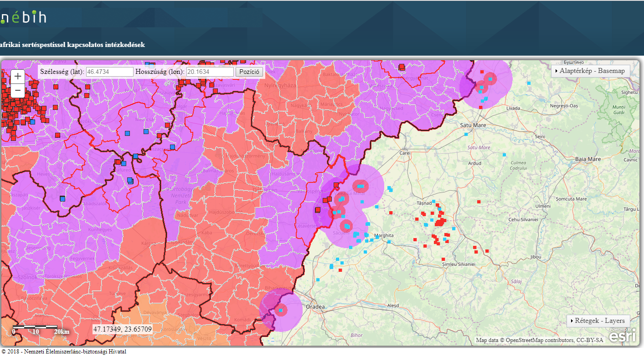Select the cyan marker in the circle near Oradea
644x358 pixels.
pos(281,311)
